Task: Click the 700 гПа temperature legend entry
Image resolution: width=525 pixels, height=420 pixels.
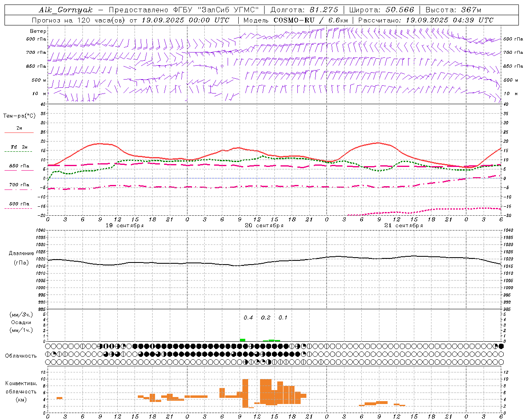Action: 19,185
